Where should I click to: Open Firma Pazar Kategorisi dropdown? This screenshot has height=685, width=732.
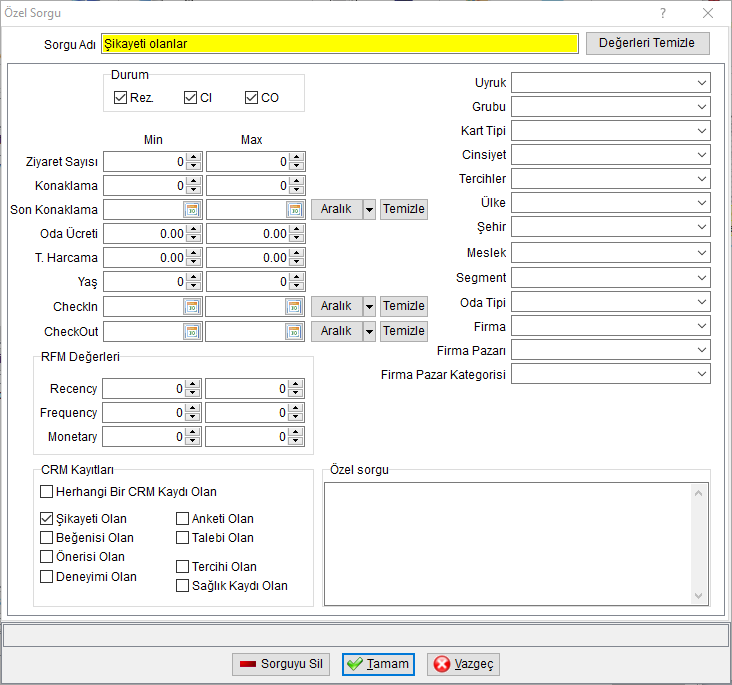pyautogui.click(x=702, y=374)
